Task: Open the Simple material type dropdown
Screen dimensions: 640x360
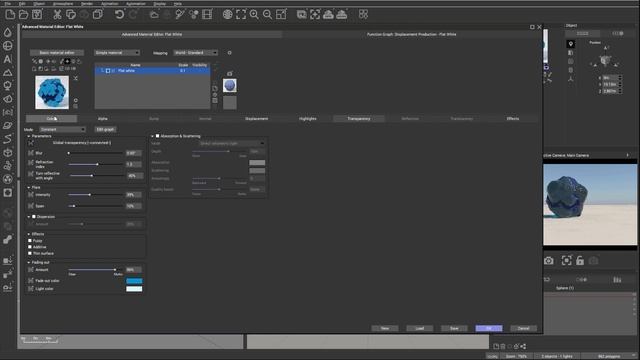Action: [x=117, y=53]
